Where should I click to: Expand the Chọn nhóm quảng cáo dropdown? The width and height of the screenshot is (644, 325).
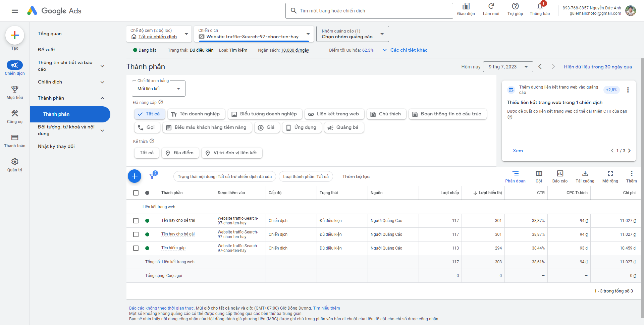pos(353,34)
